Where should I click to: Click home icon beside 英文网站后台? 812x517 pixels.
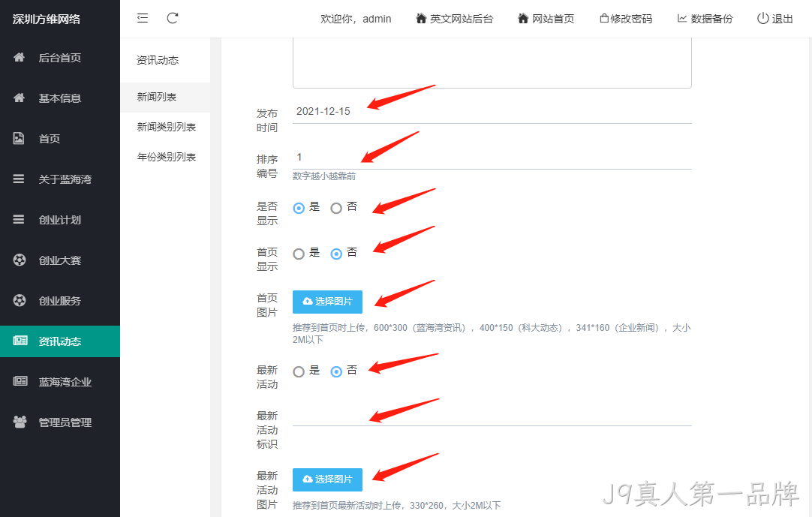(421, 19)
